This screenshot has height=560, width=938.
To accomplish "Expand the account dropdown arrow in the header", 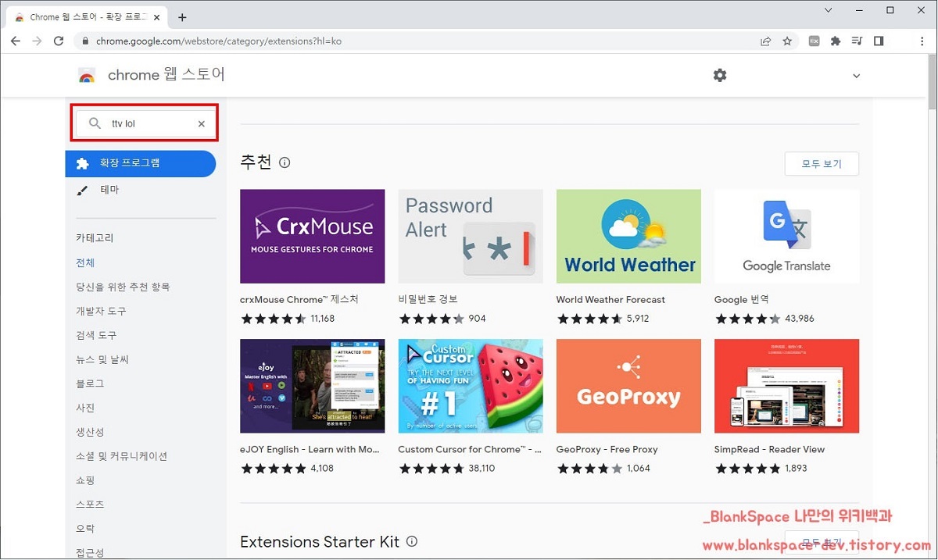I will [x=856, y=76].
